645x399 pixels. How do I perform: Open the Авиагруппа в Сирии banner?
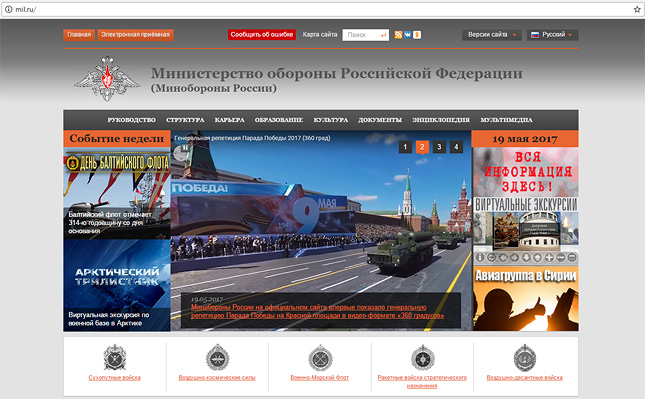526,298
